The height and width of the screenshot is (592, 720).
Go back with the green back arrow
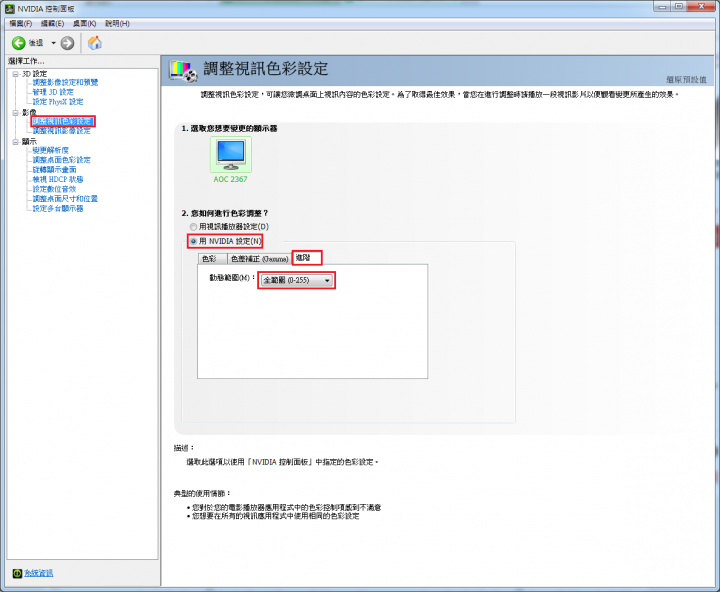point(18,43)
